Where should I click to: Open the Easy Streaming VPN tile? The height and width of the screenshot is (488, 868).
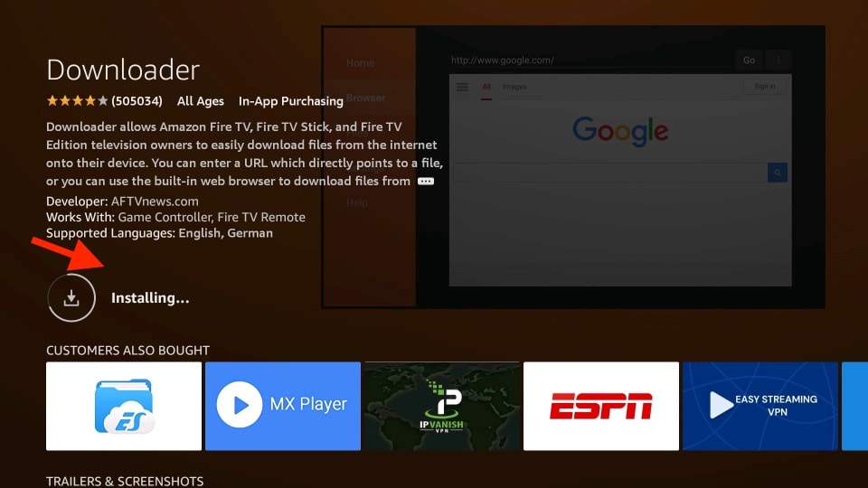click(x=760, y=406)
